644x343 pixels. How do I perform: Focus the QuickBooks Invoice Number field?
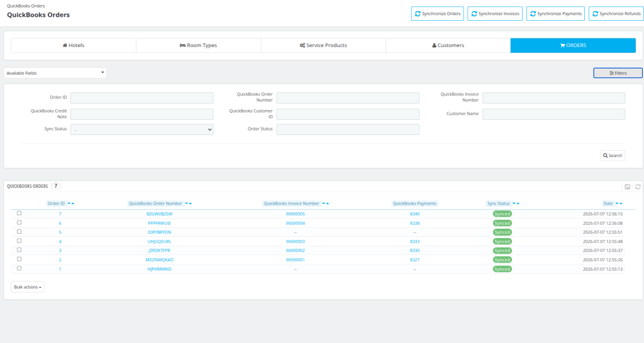553,97
